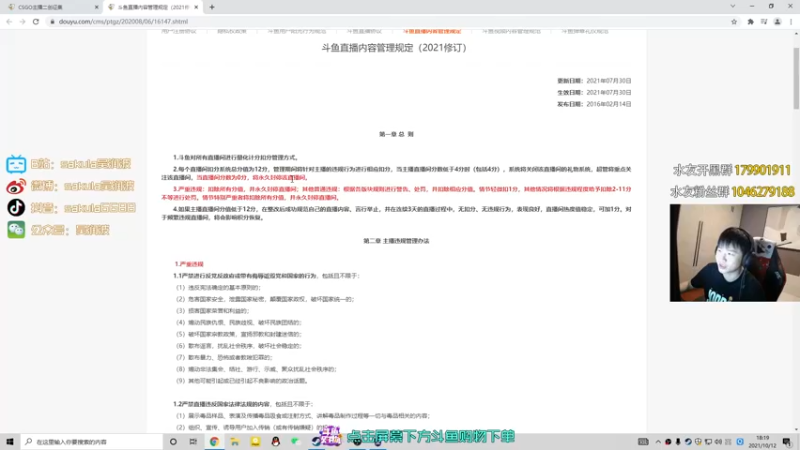
Task: Click the browser forward arrow
Action: [x=22, y=21]
